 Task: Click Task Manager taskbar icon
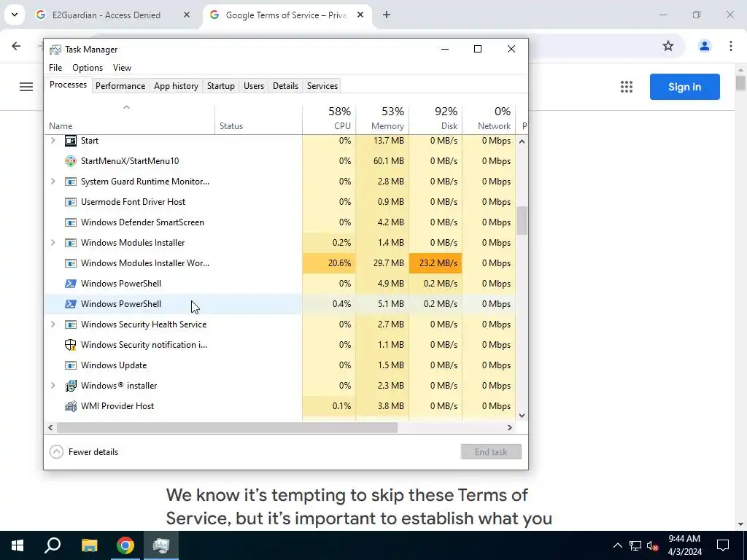pyautogui.click(x=161, y=545)
